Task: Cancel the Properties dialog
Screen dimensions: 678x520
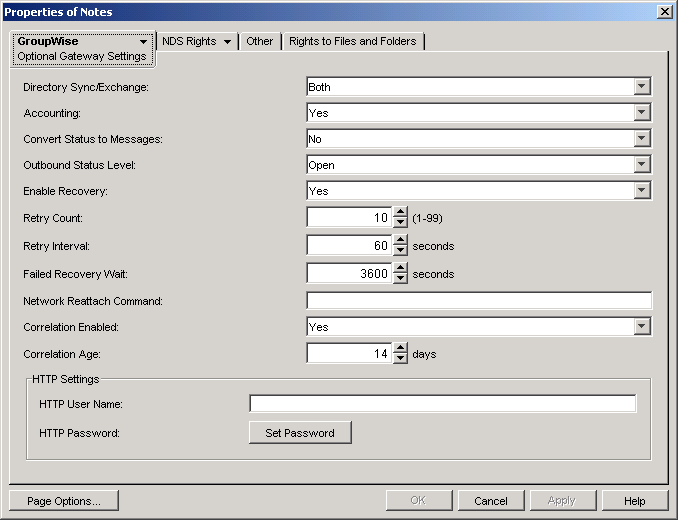Action: point(491,501)
